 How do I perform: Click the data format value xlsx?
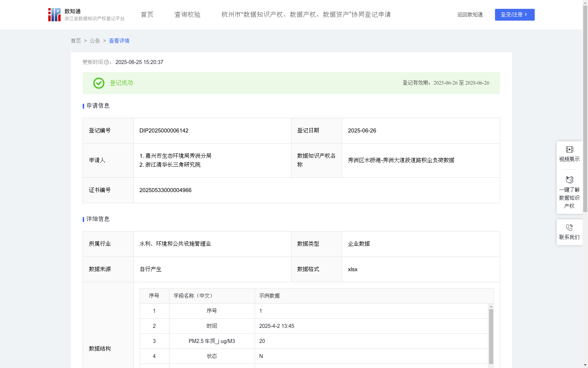click(352, 269)
